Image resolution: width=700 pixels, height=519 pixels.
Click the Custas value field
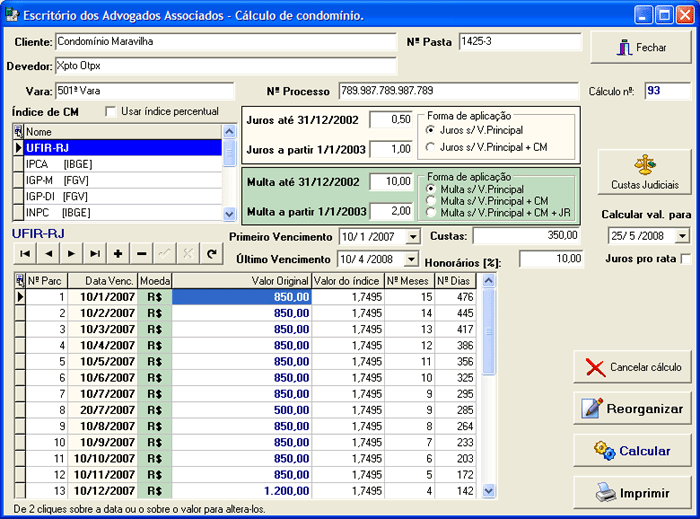pyautogui.click(x=527, y=236)
